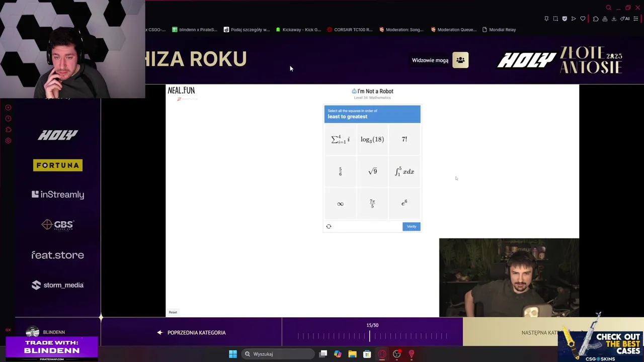
Task: Select the infinity symbol tile
Action: (340, 204)
